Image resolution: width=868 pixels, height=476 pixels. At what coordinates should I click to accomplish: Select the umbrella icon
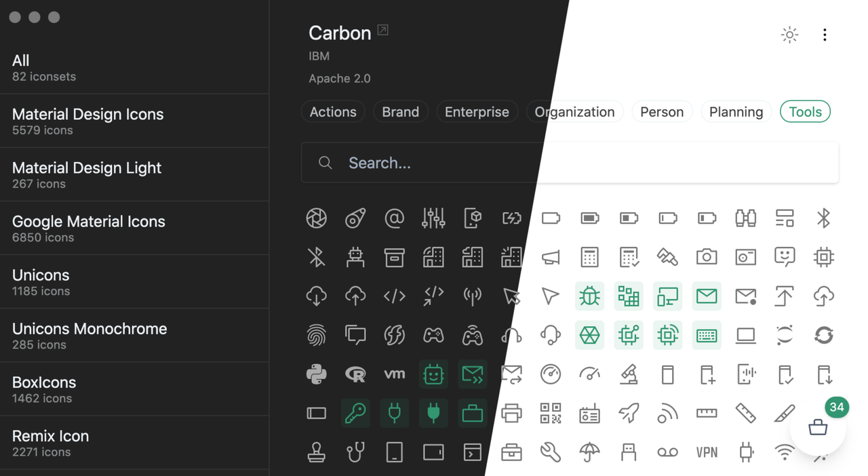click(x=590, y=452)
